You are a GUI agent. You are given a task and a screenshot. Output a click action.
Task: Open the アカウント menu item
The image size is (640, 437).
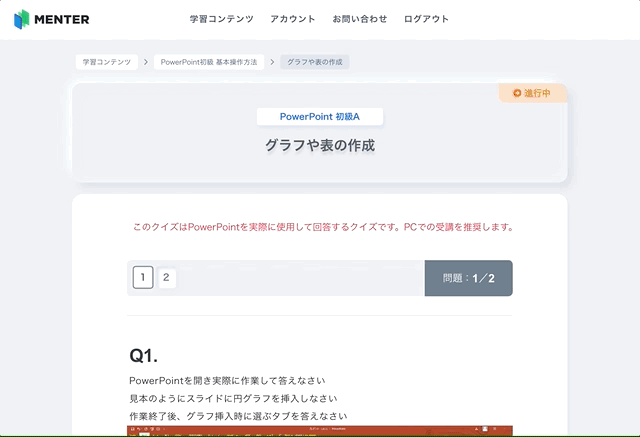tap(293, 19)
